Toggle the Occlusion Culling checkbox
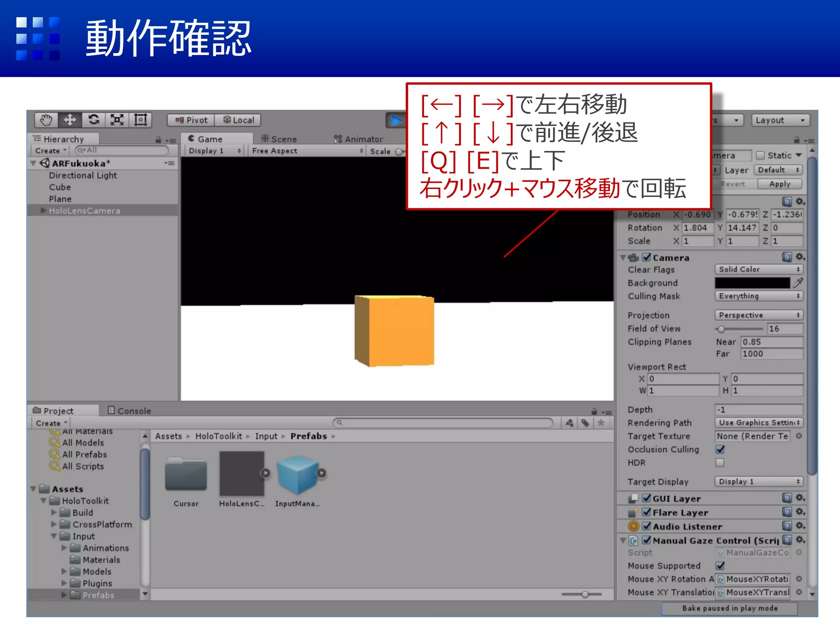The height and width of the screenshot is (630, 840). pyautogui.click(x=720, y=449)
